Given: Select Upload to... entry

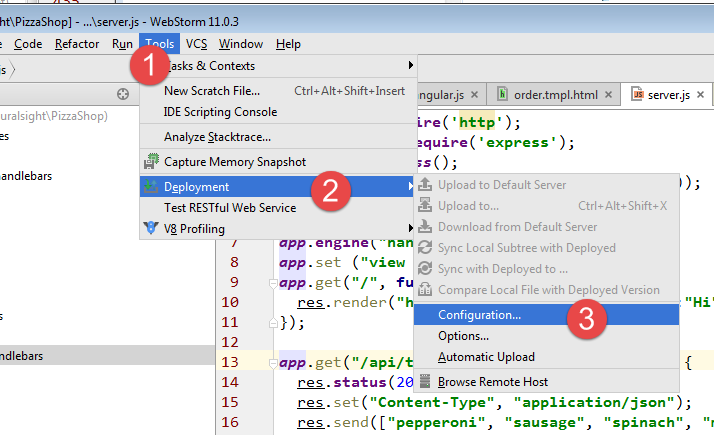Looking at the screenshot, I should point(546,206).
